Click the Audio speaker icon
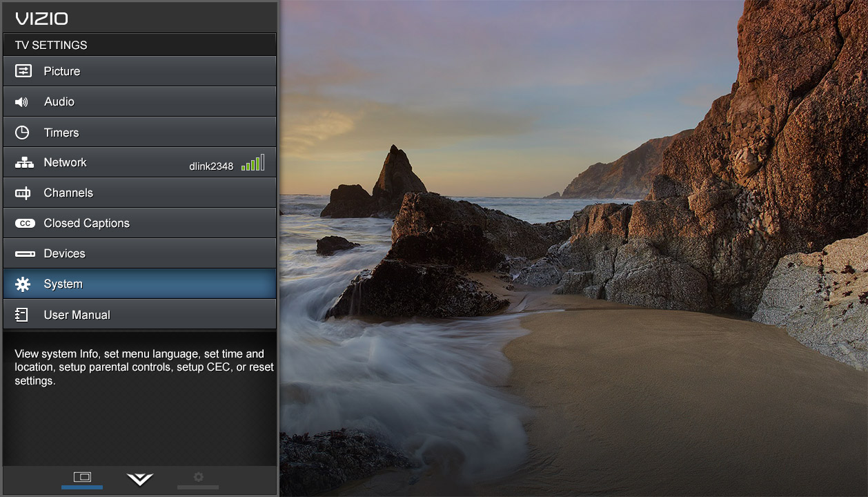The height and width of the screenshot is (497, 868). click(x=21, y=101)
